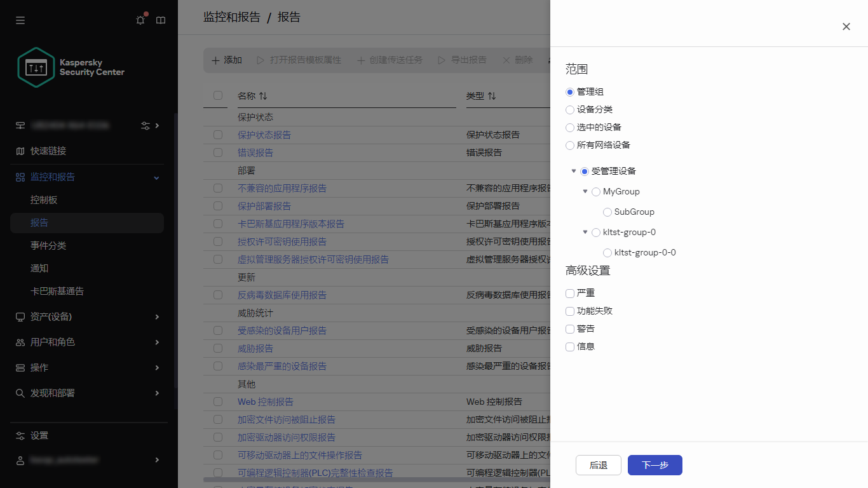
Task: Click the documentation book icon in top bar
Action: (160, 20)
